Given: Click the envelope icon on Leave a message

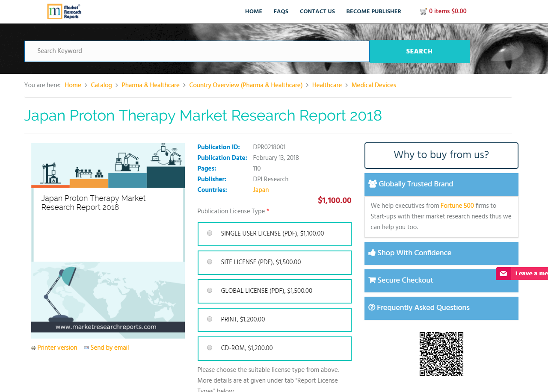Looking at the screenshot, I should point(504,274).
